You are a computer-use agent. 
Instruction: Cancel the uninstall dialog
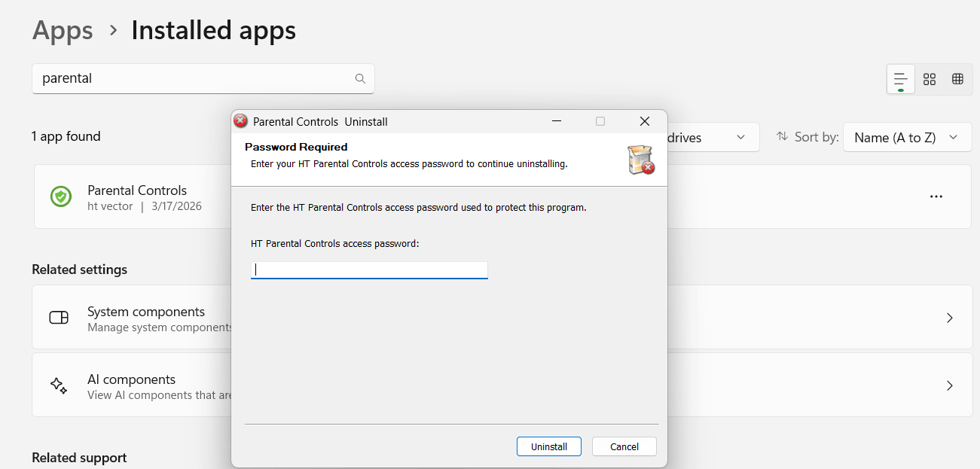(624, 446)
